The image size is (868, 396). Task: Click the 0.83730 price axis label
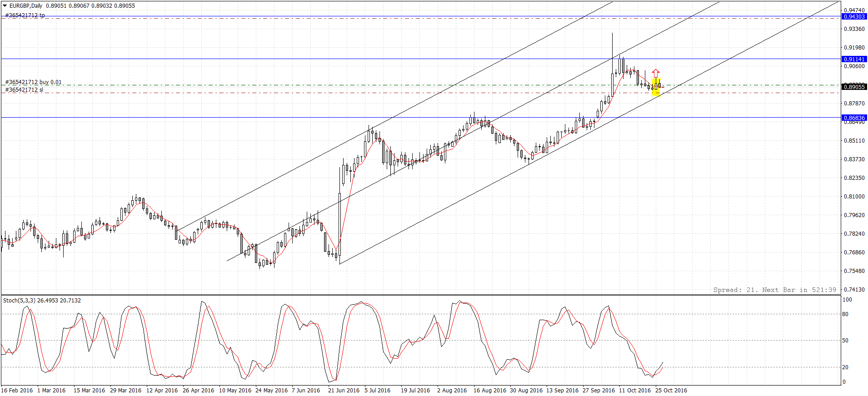[854, 159]
